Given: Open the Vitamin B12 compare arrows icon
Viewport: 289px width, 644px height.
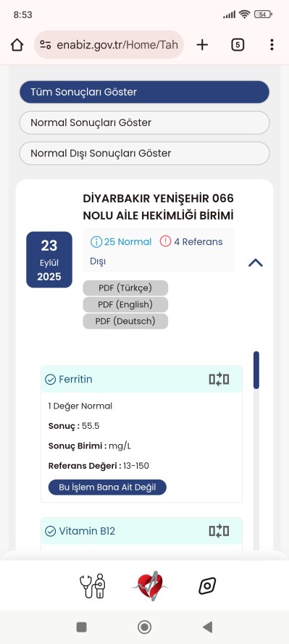Looking at the screenshot, I should pyautogui.click(x=219, y=531).
